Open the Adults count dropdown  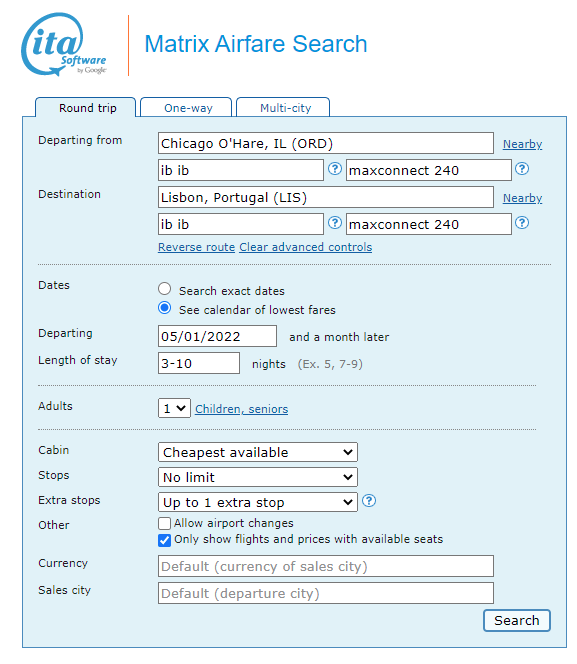(x=174, y=408)
